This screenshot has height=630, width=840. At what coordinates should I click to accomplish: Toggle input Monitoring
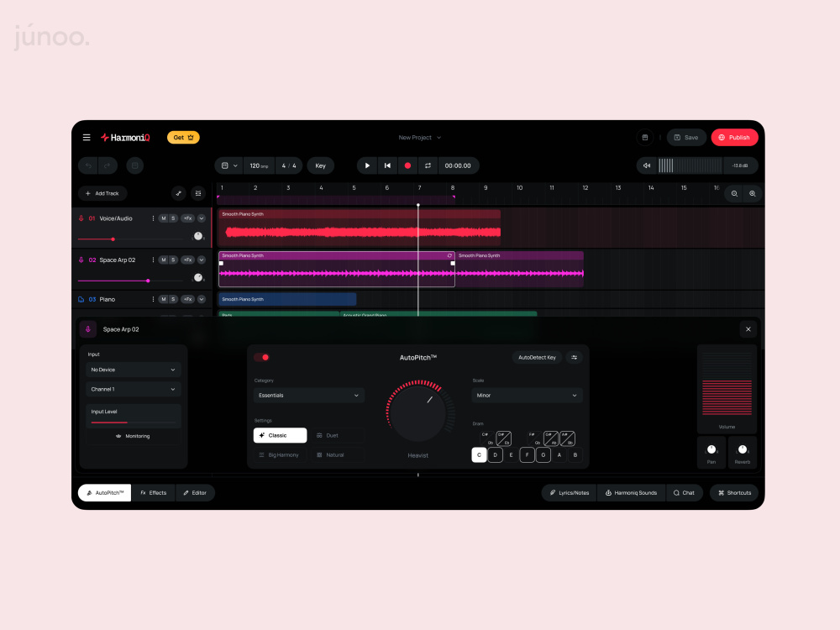(x=134, y=436)
